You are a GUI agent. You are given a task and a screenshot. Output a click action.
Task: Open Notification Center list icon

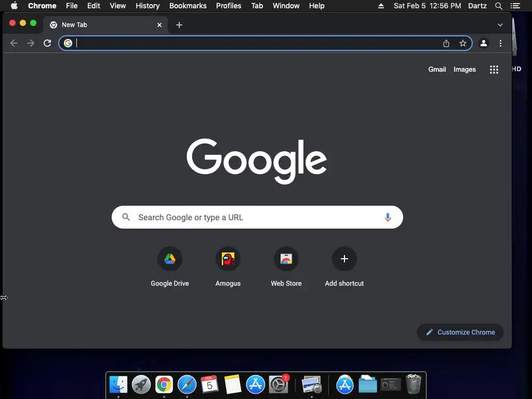pos(515,6)
